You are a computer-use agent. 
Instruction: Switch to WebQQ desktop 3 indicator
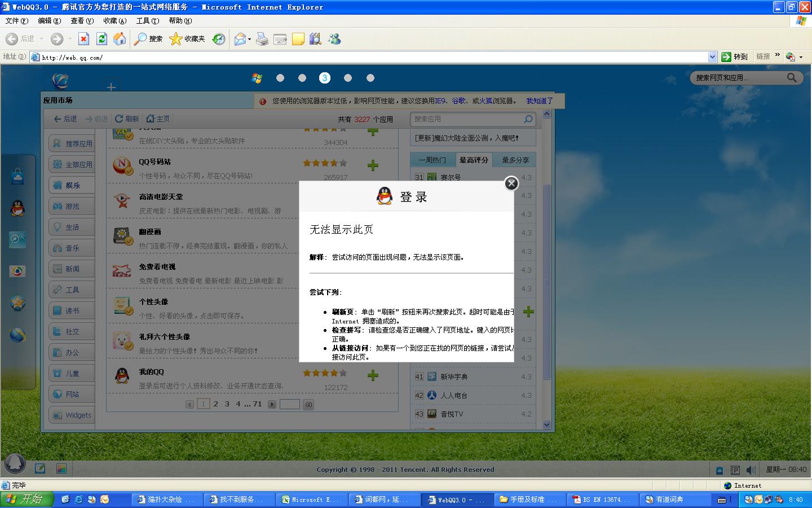point(325,78)
